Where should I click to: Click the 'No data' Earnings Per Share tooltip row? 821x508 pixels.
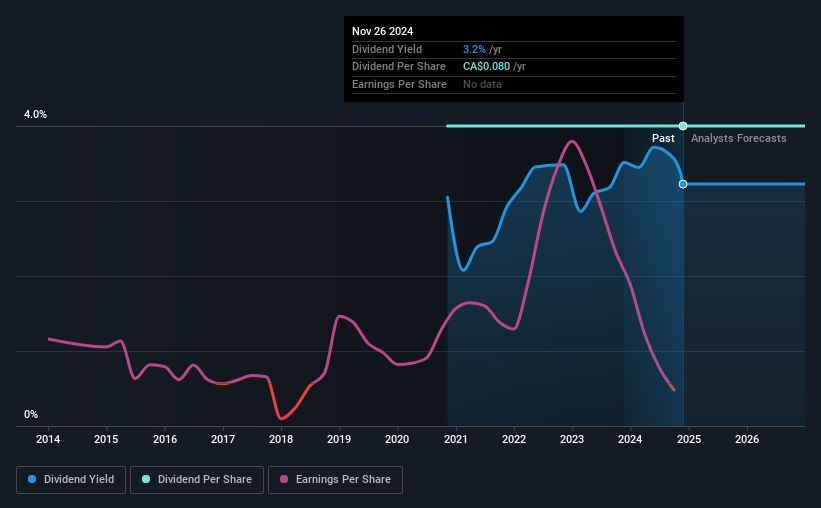click(x=482, y=85)
